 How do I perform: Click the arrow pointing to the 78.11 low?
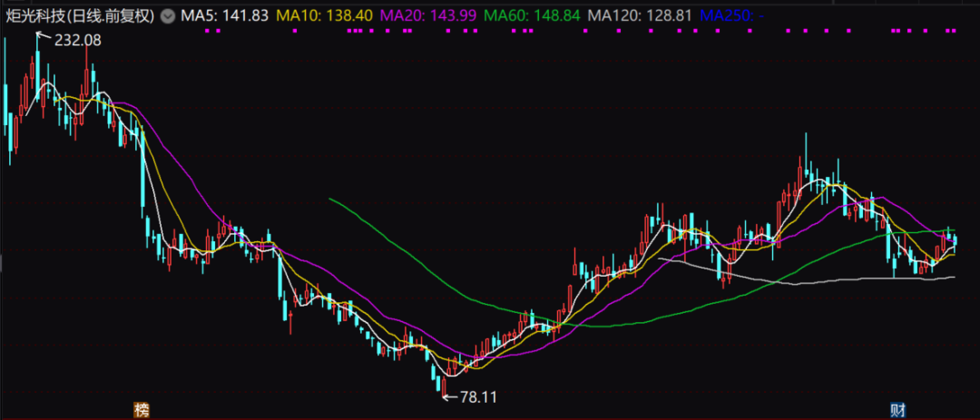(449, 396)
